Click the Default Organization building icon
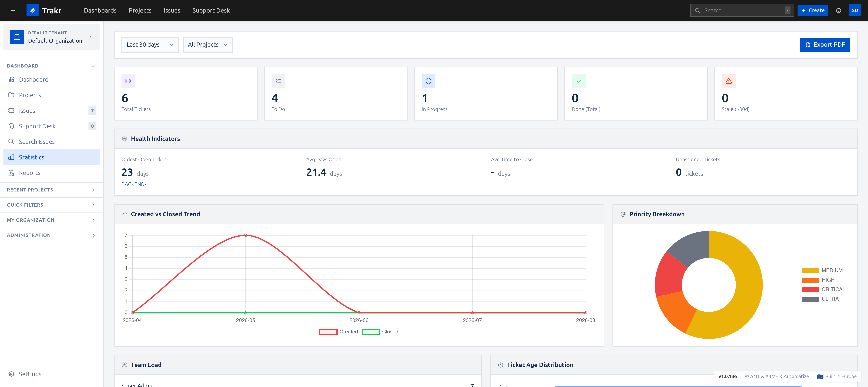 (x=17, y=37)
